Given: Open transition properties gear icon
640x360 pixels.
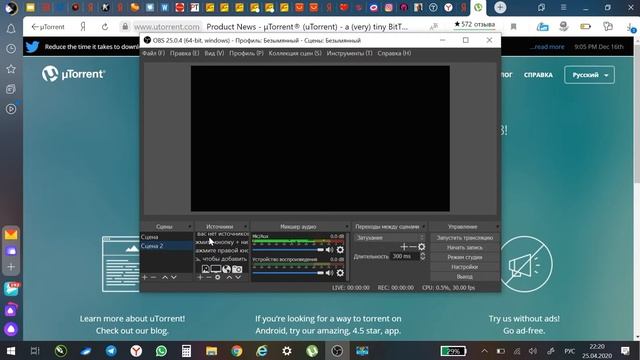Looking at the screenshot, I should pos(422,247).
